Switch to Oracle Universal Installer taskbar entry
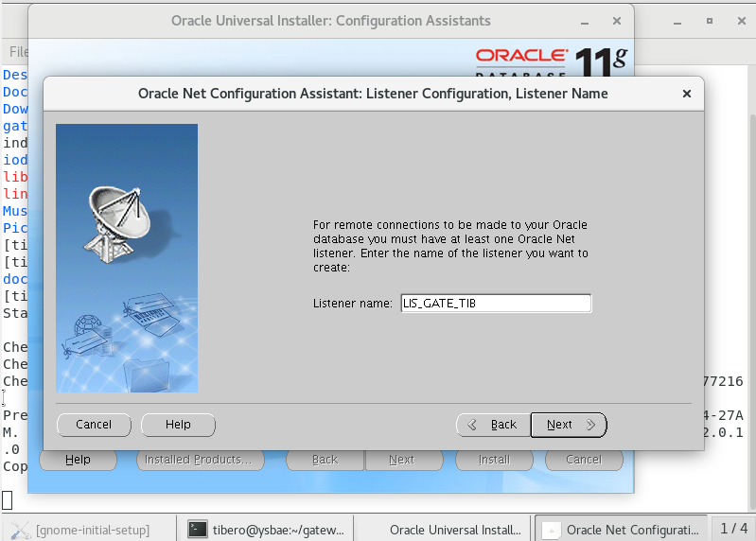The width and height of the screenshot is (756, 541). (442, 530)
